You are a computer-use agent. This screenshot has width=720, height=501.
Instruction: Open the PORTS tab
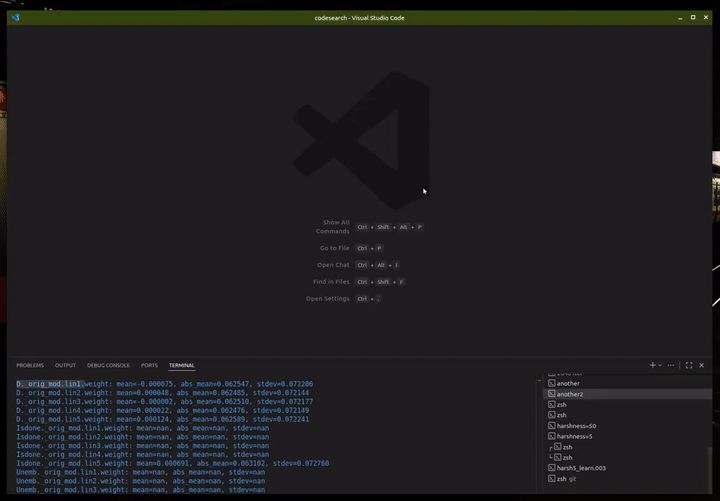click(149, 366)
